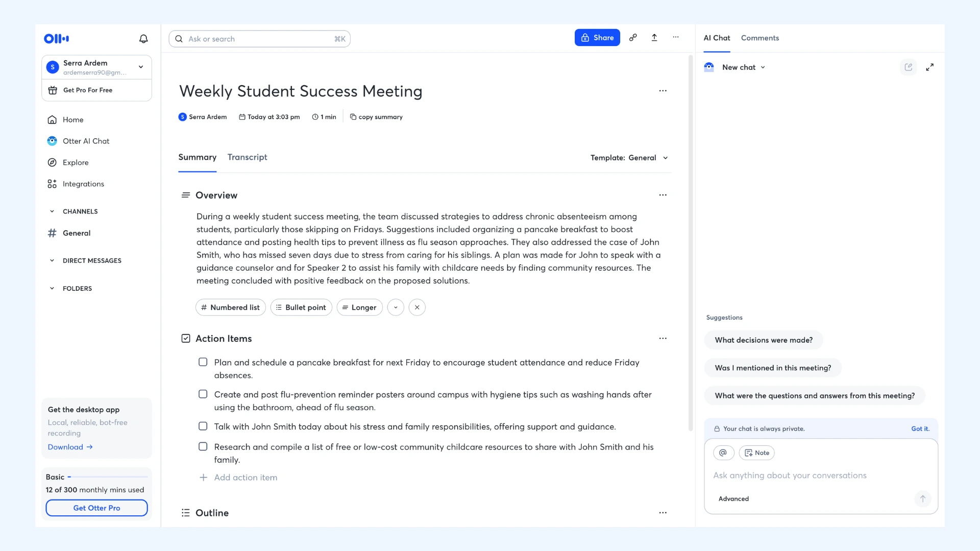Rewrite overview as Bullet point
Viewport: 980px width, 551px height.
[301, 308]
